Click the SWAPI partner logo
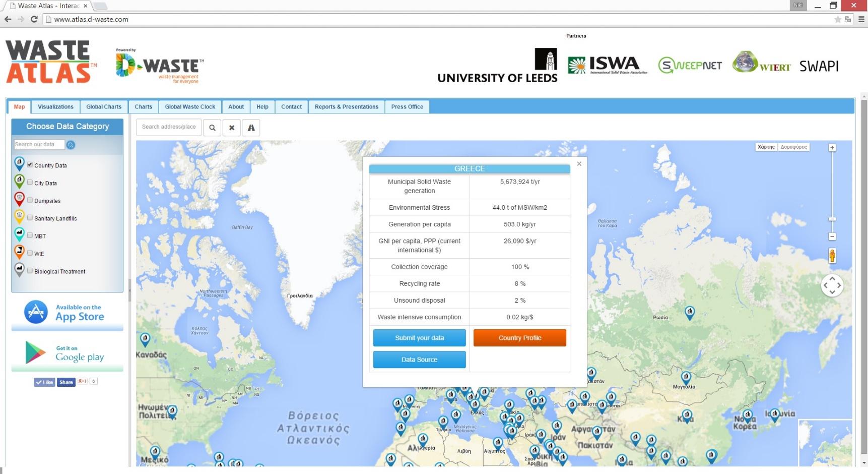Viewport: 868px width, 474px height. click(x=819, y=66)
